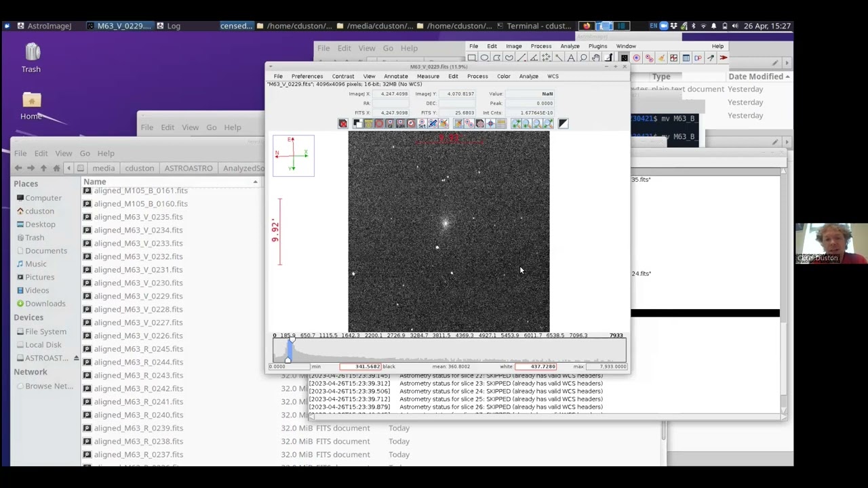Open the Home folder desktop icon
The height and width of the screenshot is (488, 868).
(x=31, y=106)
